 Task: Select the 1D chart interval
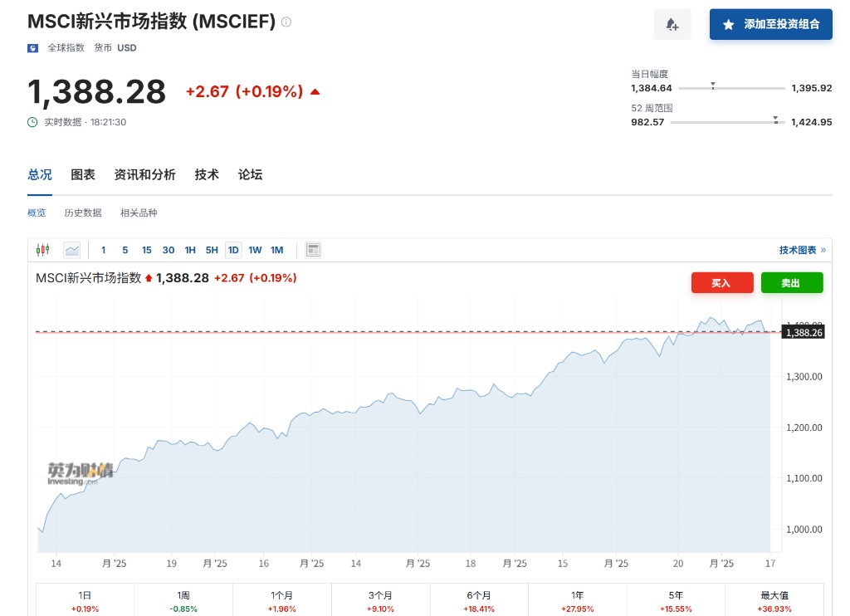point(233,250)
